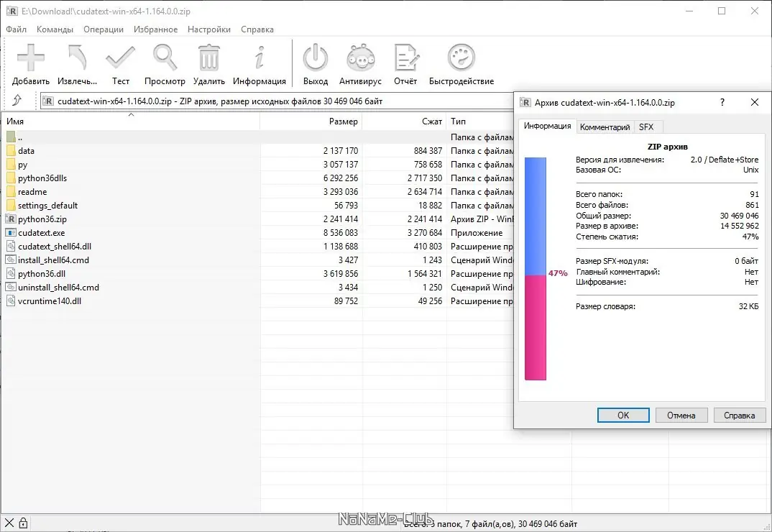Click status bar total 30 469 046 байт
772x532 pixels.
click(x=548, y=523)
